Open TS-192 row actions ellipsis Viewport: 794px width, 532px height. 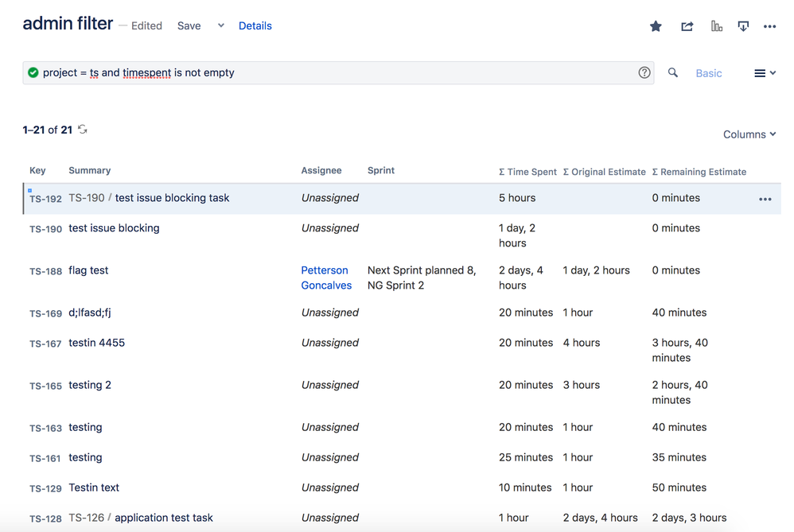click(x=765, y=199)
